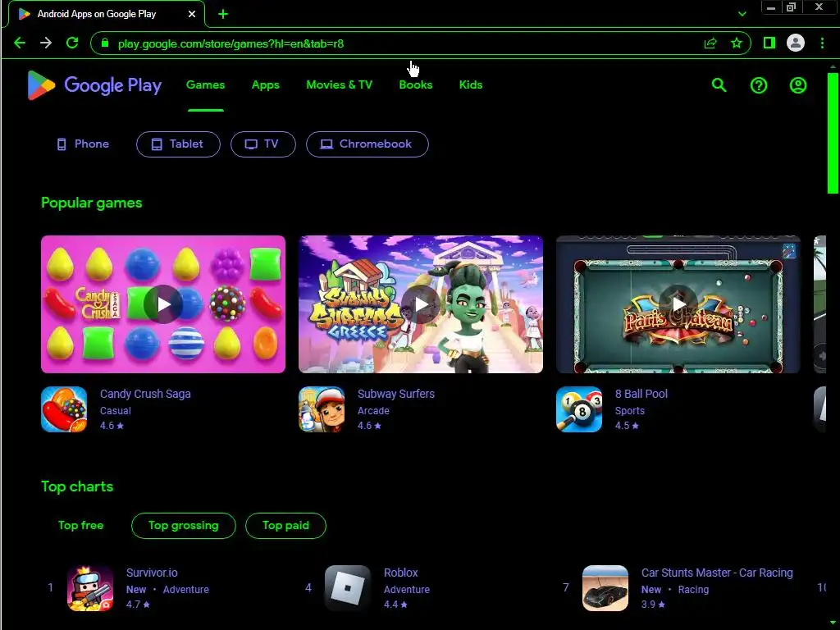Switch to the Books section
The width and height of the screenshot is (840, 630).
[x=416, y=84]
